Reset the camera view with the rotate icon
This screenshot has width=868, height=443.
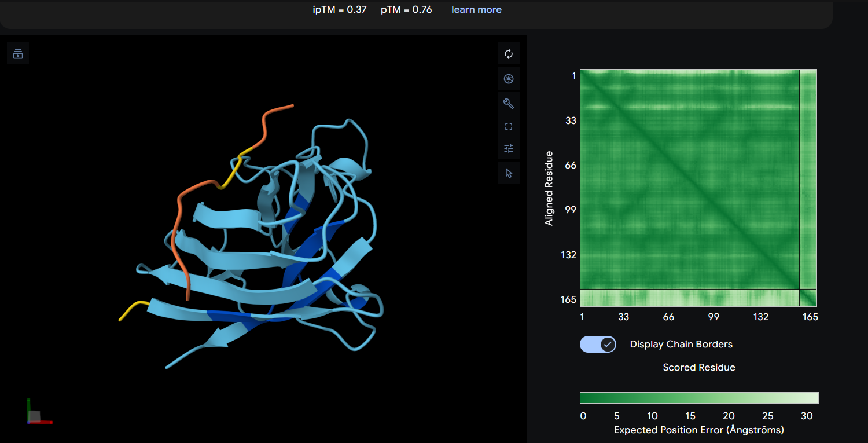click(x=509, y=54)
